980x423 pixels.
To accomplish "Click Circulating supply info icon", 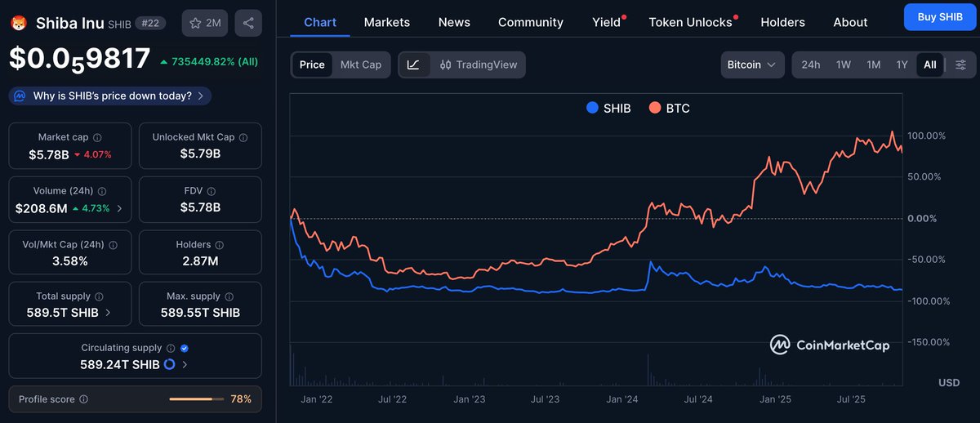I will [170, 348].
